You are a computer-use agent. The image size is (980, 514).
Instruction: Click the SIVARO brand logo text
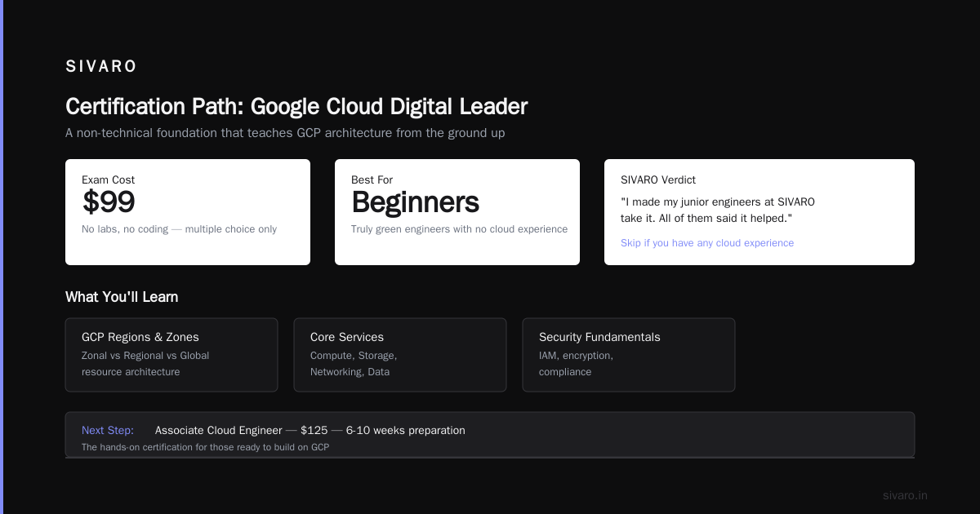click(101, 67)
